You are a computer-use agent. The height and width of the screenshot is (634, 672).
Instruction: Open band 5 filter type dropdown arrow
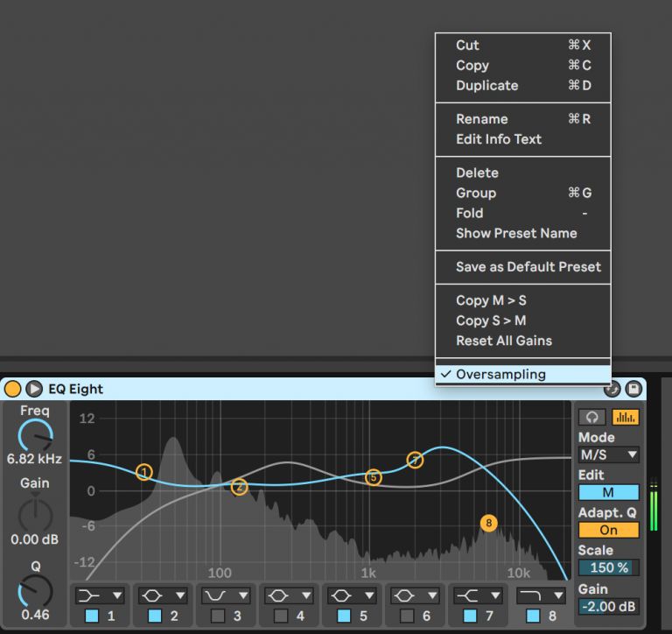(369, 595)
